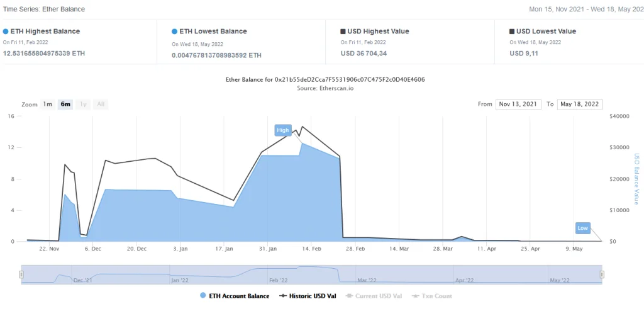Edit the From date field
The width and height of the screenshot is (644, 311).
tap(518, 104)
